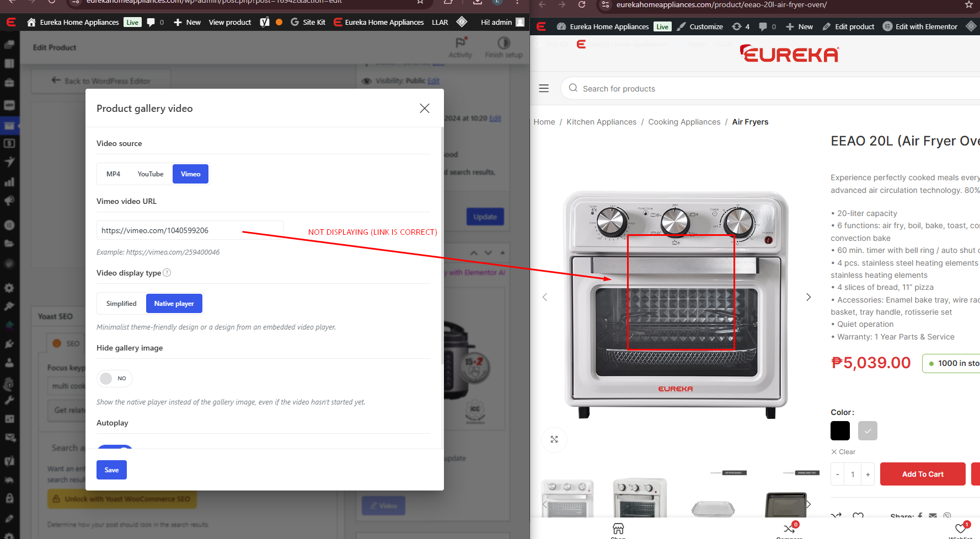Viewport: 980px width, 539px height.
Task: Move panel down with down chevron
Action: pyautogui.click(x=488, y=252)
